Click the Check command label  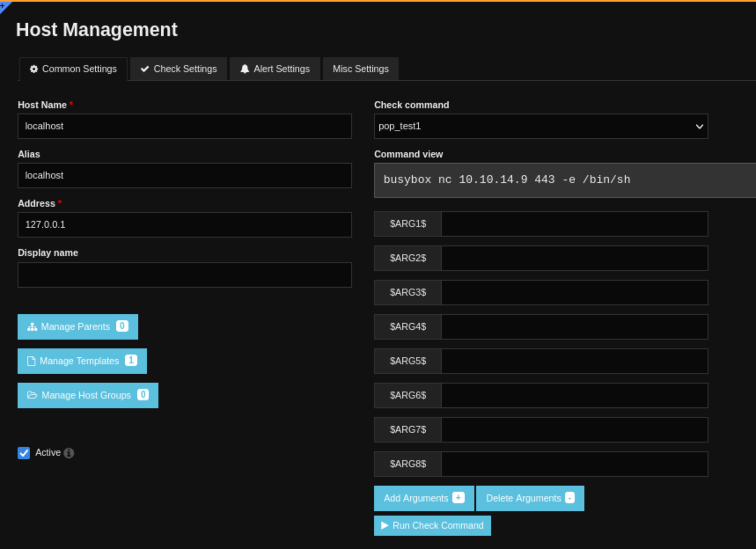tap(411, 105)
